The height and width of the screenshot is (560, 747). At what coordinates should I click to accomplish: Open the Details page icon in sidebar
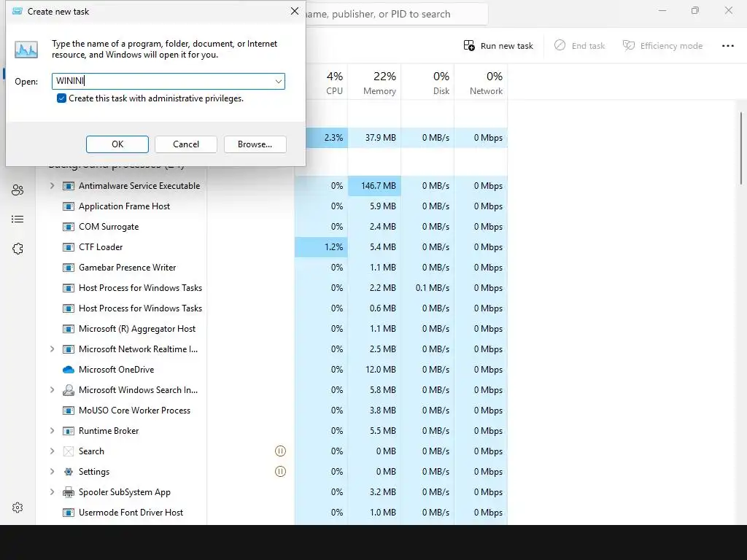point(18,219)
